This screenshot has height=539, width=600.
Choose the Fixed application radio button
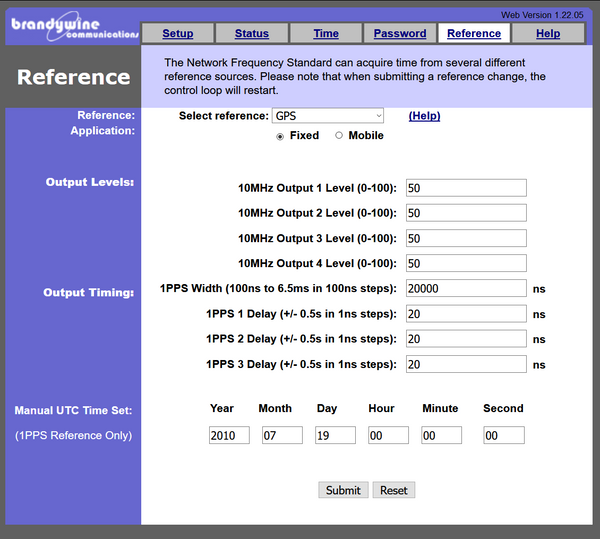click(280, 136)
